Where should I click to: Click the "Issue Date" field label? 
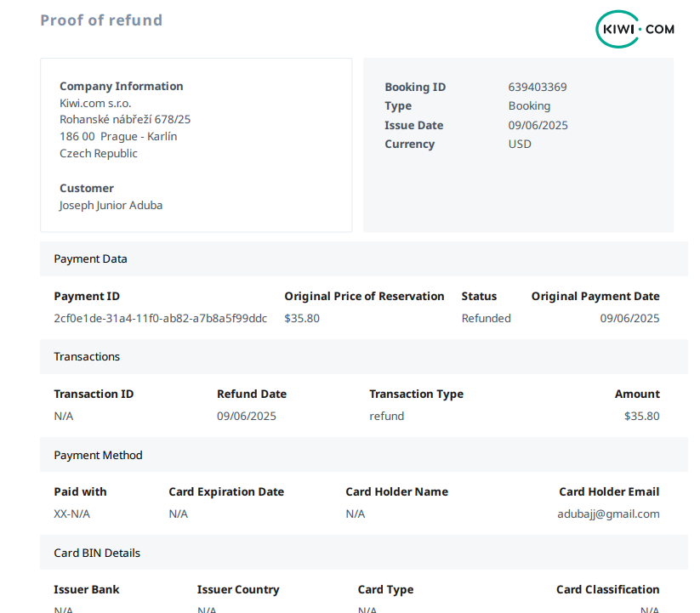[414, 125]
